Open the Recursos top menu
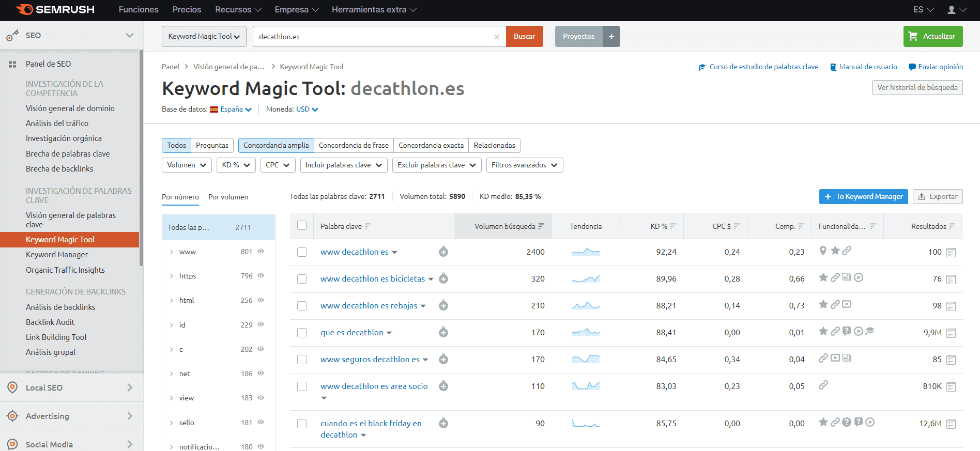Image resolution: width=980 pixels, height=451 pixels. (238, 10)
